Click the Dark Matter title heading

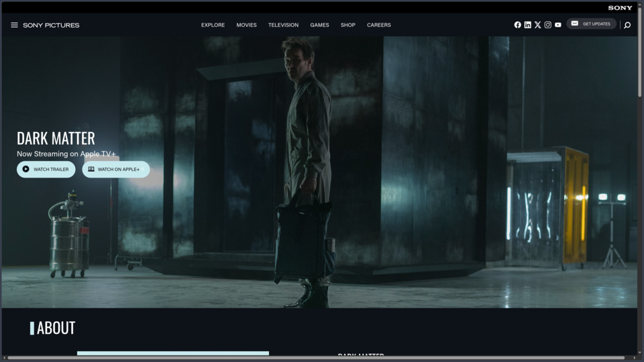[56, 138]
